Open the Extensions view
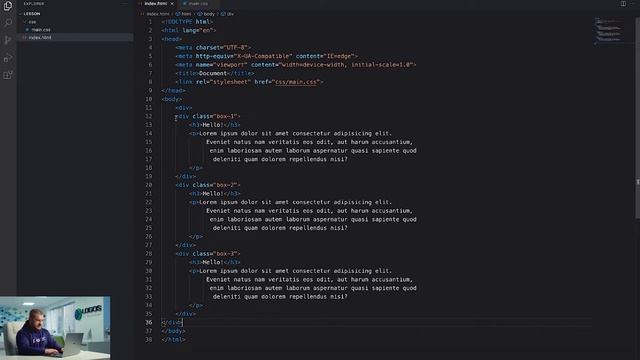This screenshot has width=640, height=360. [x=8, y=75]
